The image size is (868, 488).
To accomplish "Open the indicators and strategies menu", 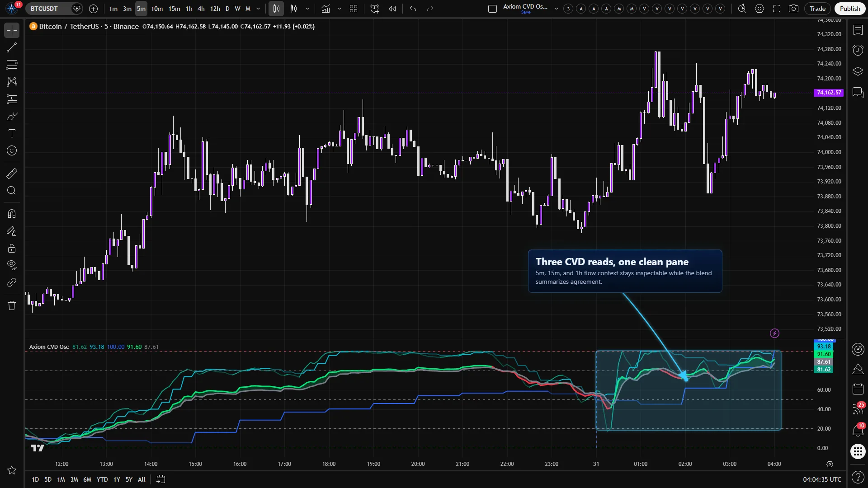I will pos(326,9).
